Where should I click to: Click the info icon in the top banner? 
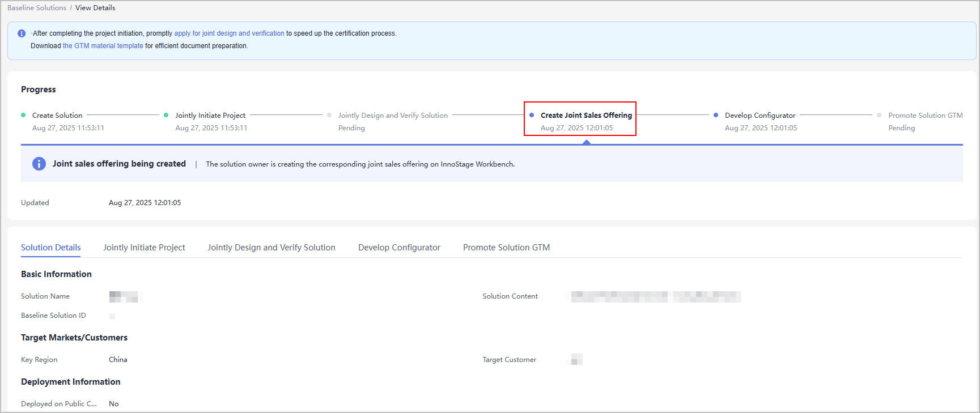[x=22, y=33]
